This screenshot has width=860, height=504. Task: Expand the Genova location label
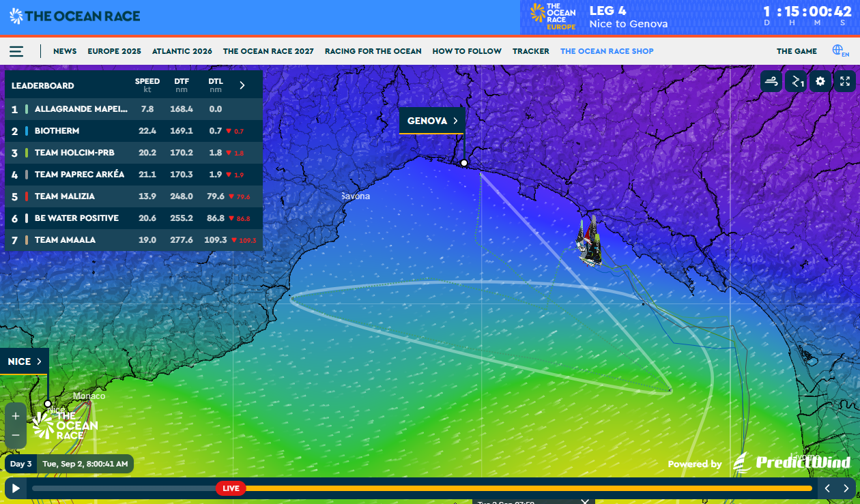(x=432, y=121)
